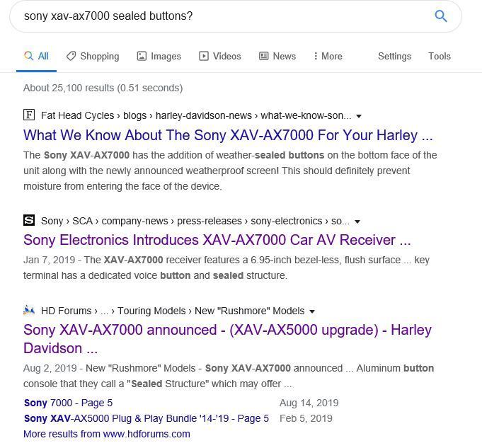Expand dropdown arrow beside Fat Head Cycles breadcrumb
Image resolution: width=482 pixels, height=448 pixels.
tap(358, 116)
